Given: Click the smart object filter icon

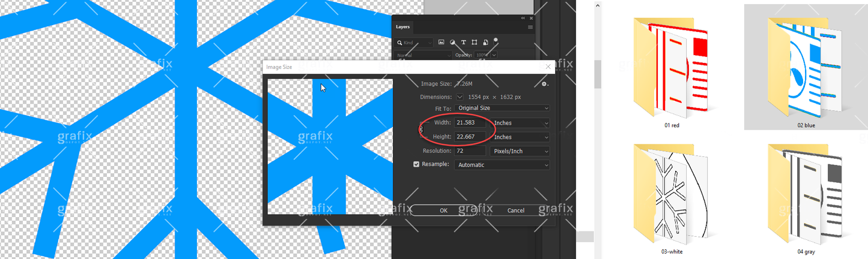Looking at the screenshot, I should [485, 43].
